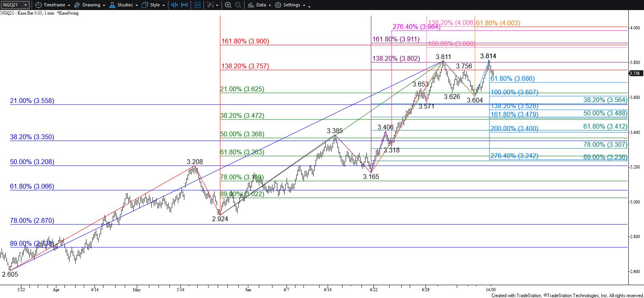The image size is (644, 298).
Task: Click the zoom in magnifier icon
Action: tap(228, 5)
